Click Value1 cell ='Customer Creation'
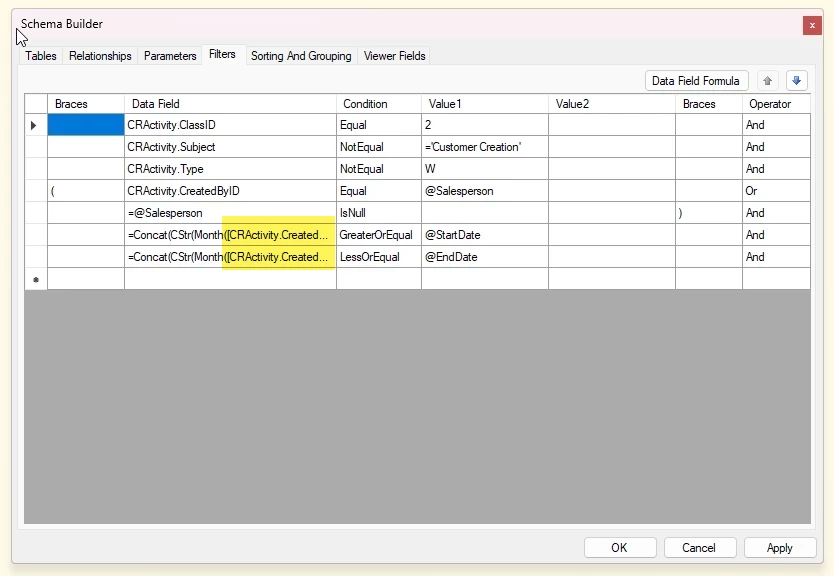The height and width of the screenshot is (576, 834). pos(485,147)
